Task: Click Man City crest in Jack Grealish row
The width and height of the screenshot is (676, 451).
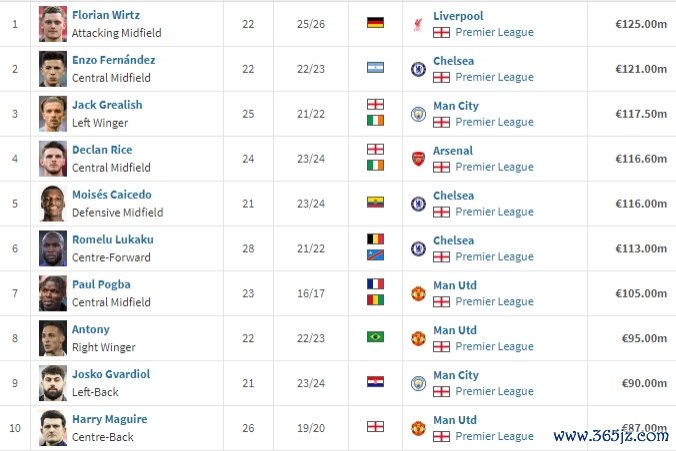Action: [x=418, y=114]
